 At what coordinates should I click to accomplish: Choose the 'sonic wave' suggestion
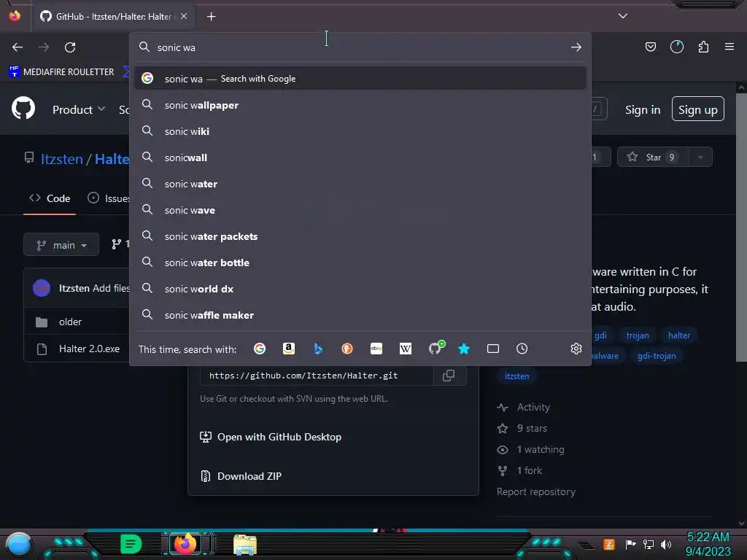point(360,210)
